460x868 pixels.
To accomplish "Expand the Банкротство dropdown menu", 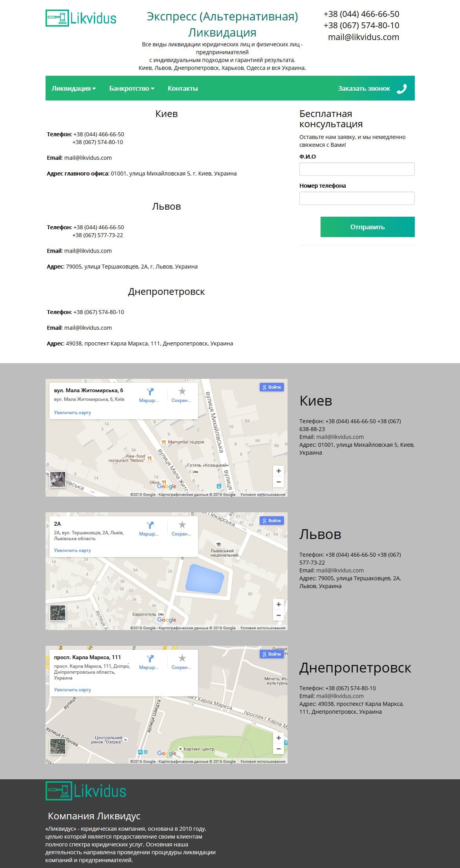I will pyautogui.click(x=131, y=89).
